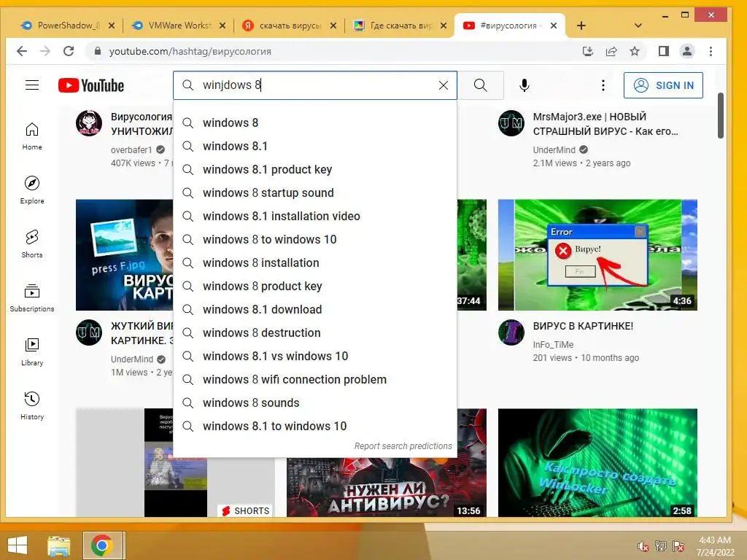Go back with browser back arrow
The image size is (747, 560).
tap(22, 51)
